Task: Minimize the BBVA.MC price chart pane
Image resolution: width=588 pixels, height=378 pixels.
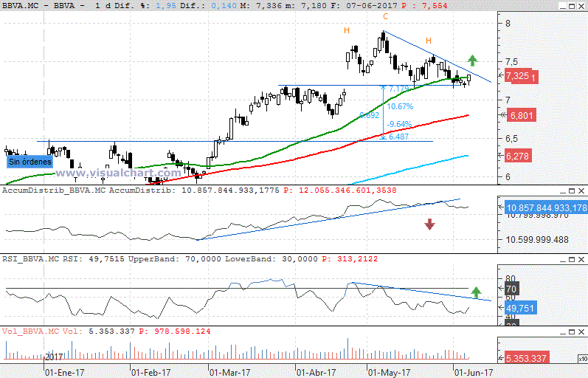Action: coord(561,6)
